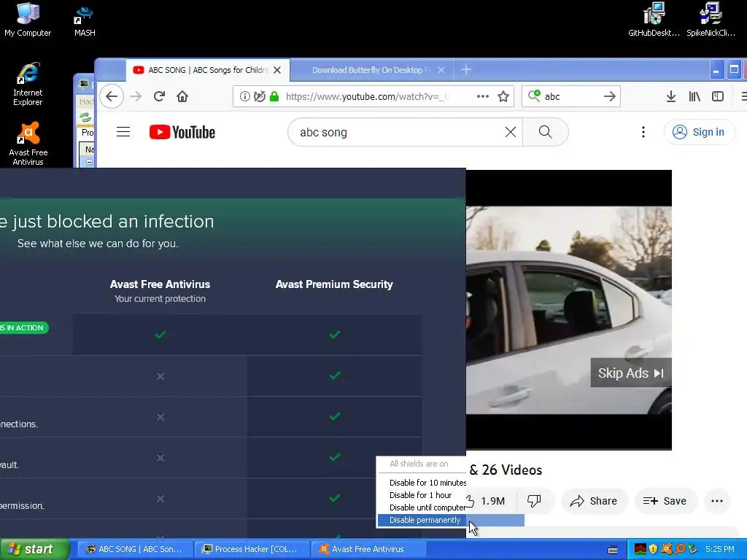Click the taskbar clock showing 5:25 PM

pyautogui.click(x=719, y=549)
